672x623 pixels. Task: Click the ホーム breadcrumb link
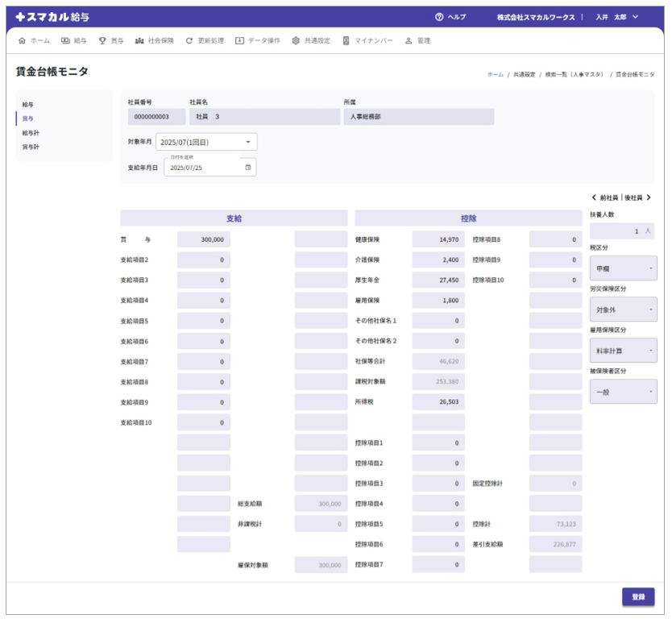(495, 74)
